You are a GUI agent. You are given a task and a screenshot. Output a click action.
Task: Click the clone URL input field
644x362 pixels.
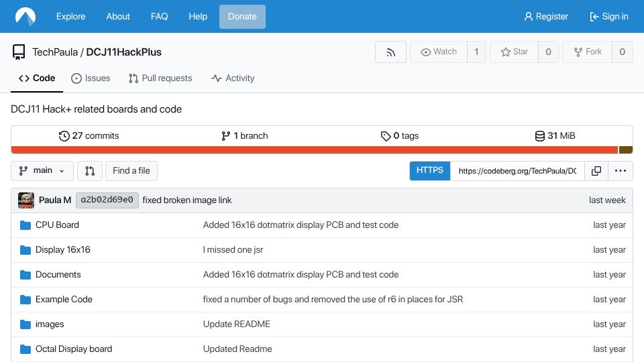[517, 171]
